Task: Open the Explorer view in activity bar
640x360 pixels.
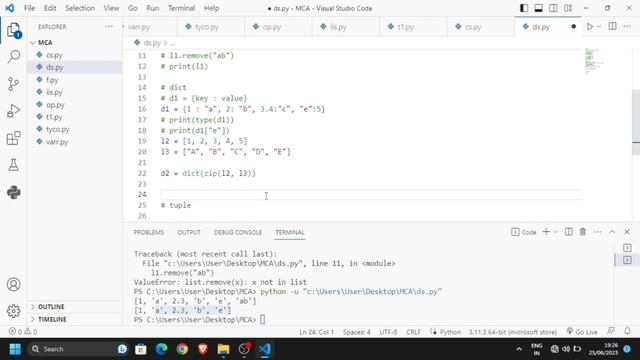Action: pos(13,30)
